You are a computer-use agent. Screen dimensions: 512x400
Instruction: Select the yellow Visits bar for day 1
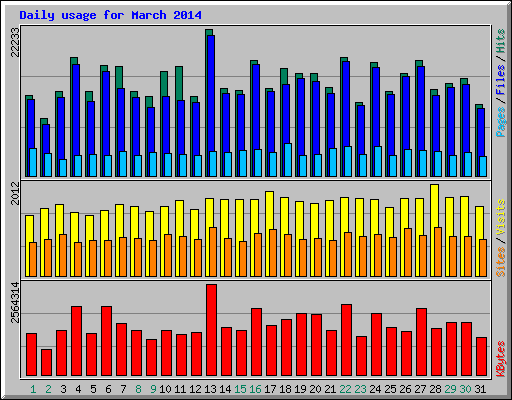(29, 229)
